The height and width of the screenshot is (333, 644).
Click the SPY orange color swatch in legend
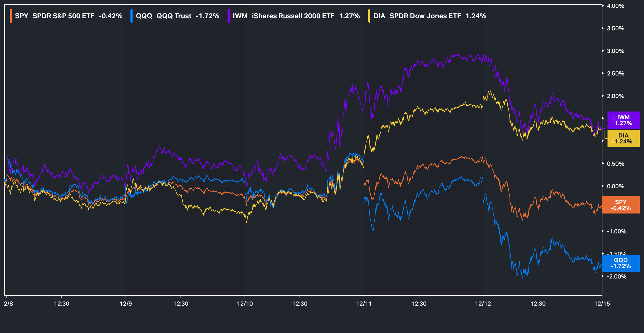[x=11, y=16]
